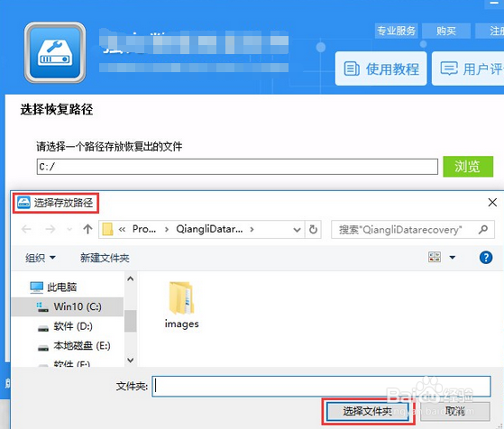Click the QiangliDatar... breadcrumb segment

tap(209, 229)
